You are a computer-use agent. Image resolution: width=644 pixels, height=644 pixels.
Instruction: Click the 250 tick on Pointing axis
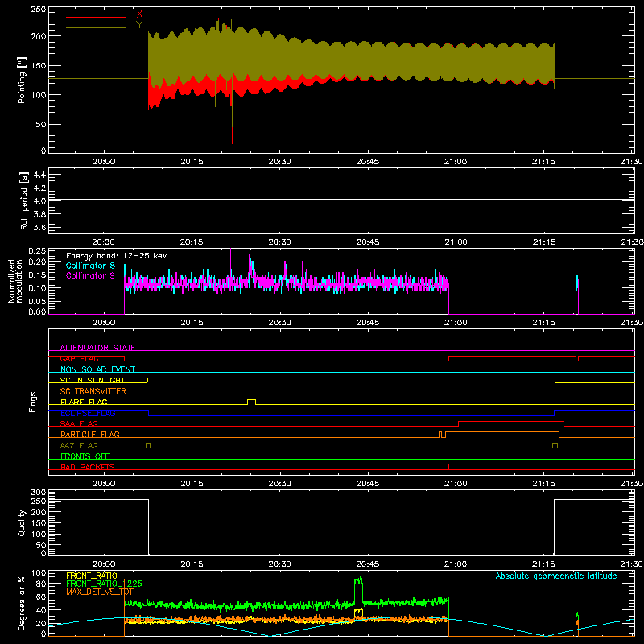pos(39,10)
